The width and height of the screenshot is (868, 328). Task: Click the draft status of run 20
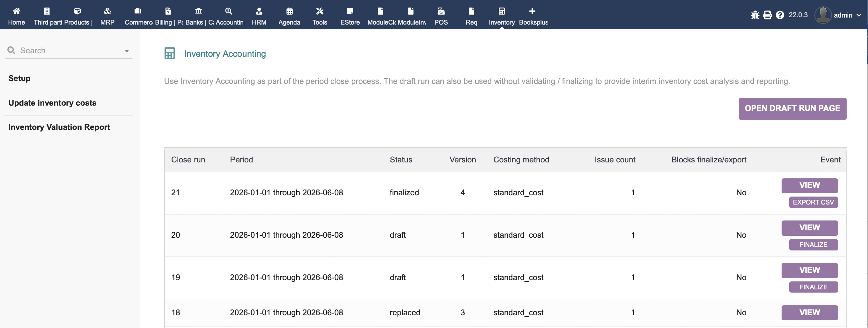(x=398, y=235)
